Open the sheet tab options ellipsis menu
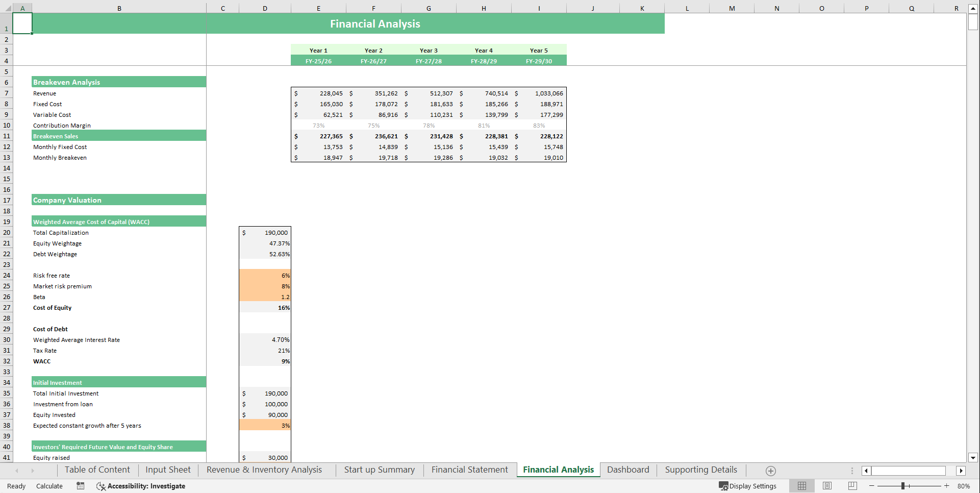The width and height of the screenshot is (980, 493). 851,471
